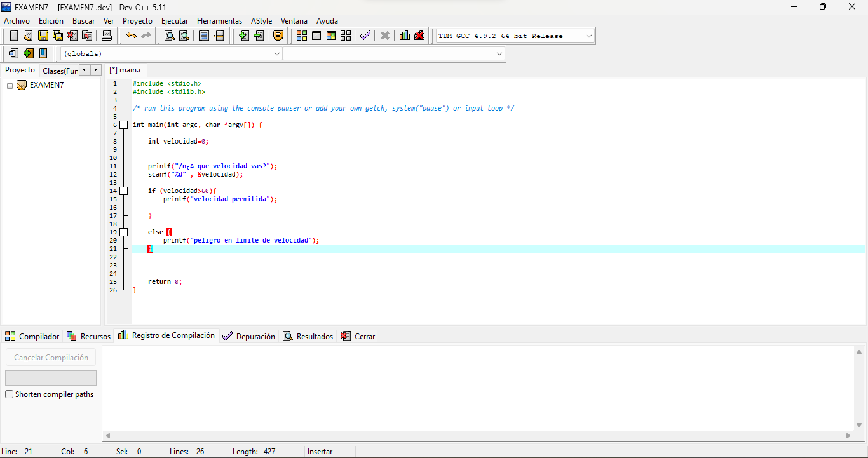The width and height of the screenshot is (868, 458).
Task: Click the New source file icon
Action: 13,36
